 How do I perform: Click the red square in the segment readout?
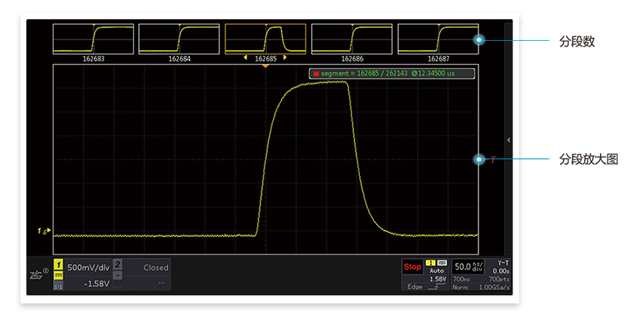pyautogui.click(x=316, y=74)
